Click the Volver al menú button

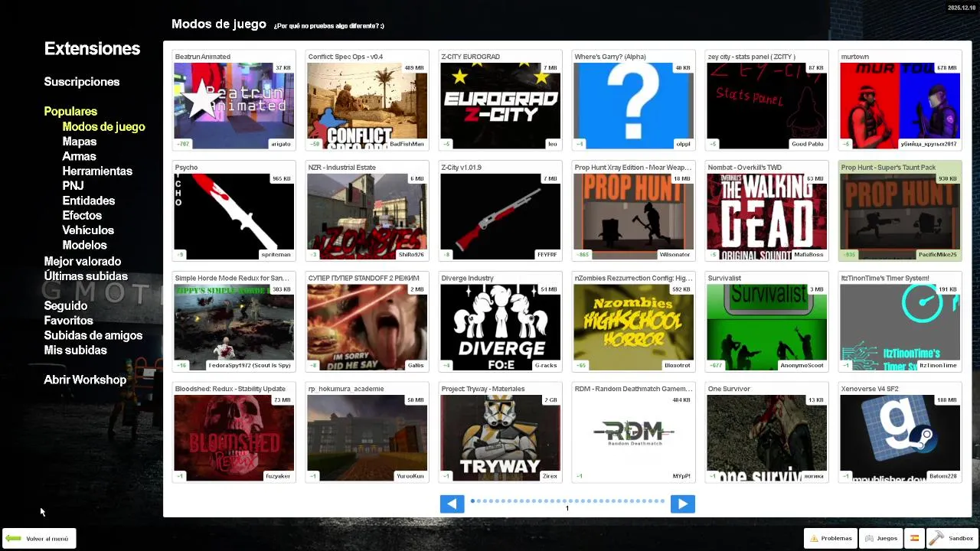coord(39,539)
